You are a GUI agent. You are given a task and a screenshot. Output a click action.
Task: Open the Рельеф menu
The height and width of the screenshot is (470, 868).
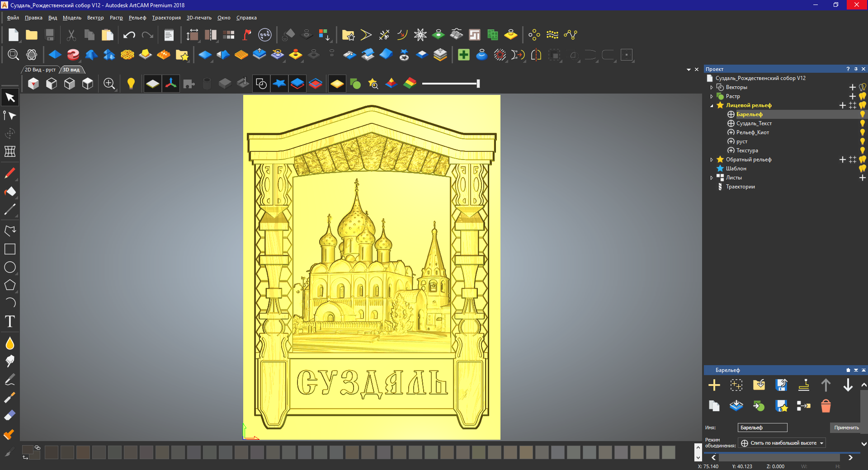click(137, 18)
